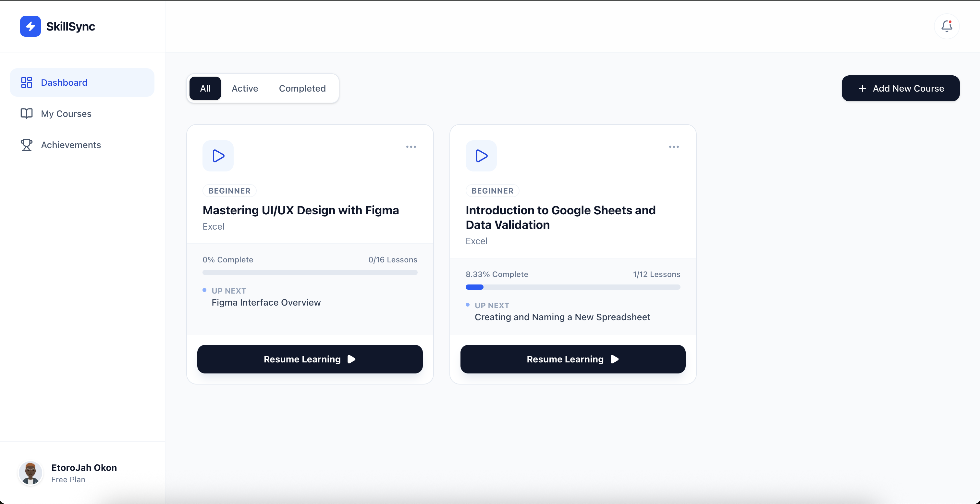The height and width of the screenshot is (504, 980).
Task: Open Achievements in the sidebar
Action: [x=71, y=145]
